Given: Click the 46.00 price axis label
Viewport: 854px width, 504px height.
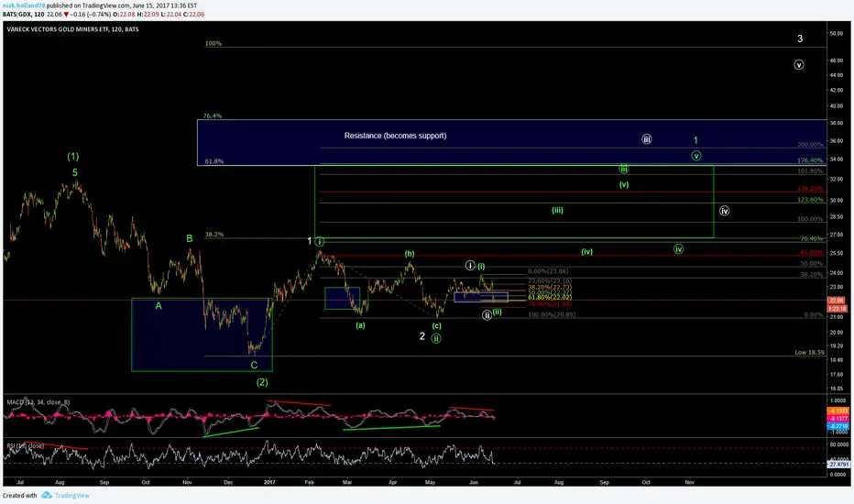Looking at the screenshot, I should coord(836,60).
